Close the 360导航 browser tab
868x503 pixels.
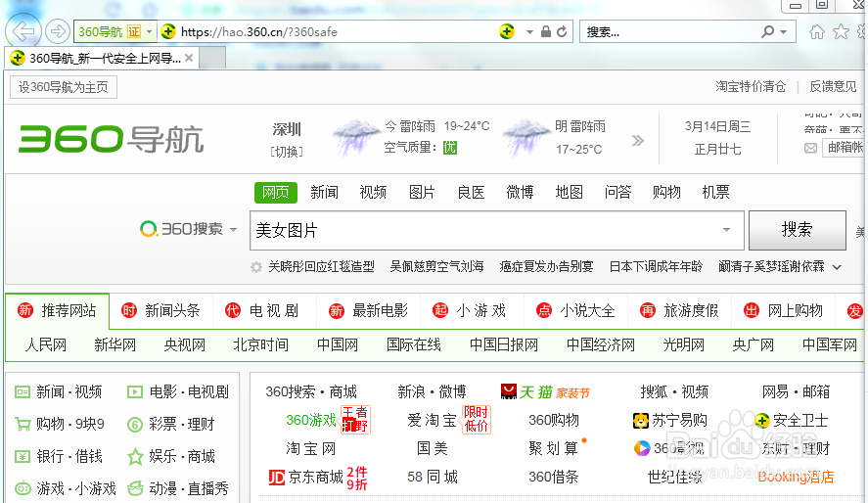pos(189,58)
